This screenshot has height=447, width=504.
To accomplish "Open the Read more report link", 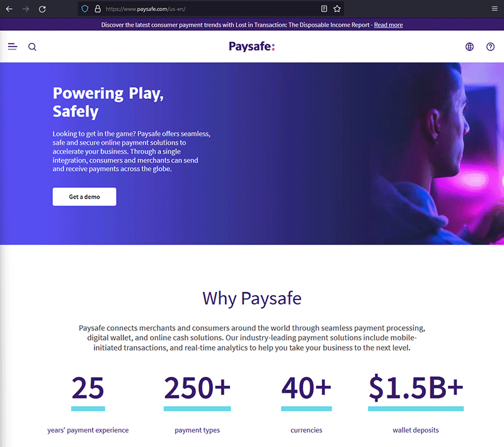I will tap(388, 25).
